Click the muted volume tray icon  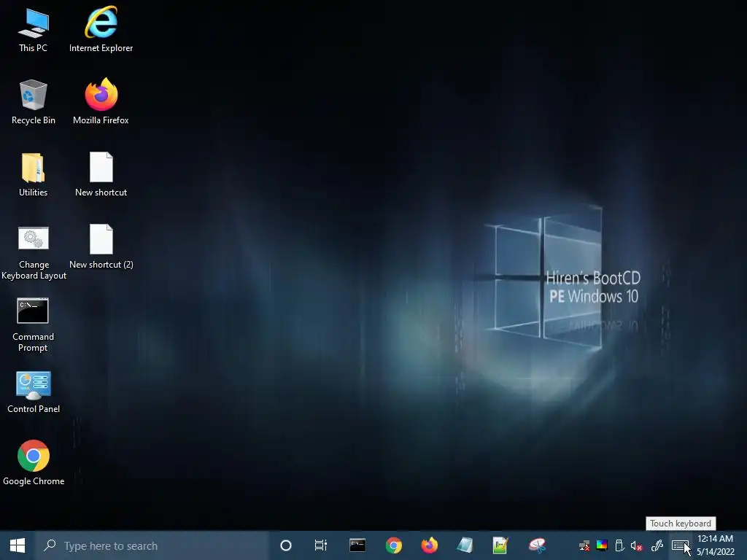tap(636, 545)
